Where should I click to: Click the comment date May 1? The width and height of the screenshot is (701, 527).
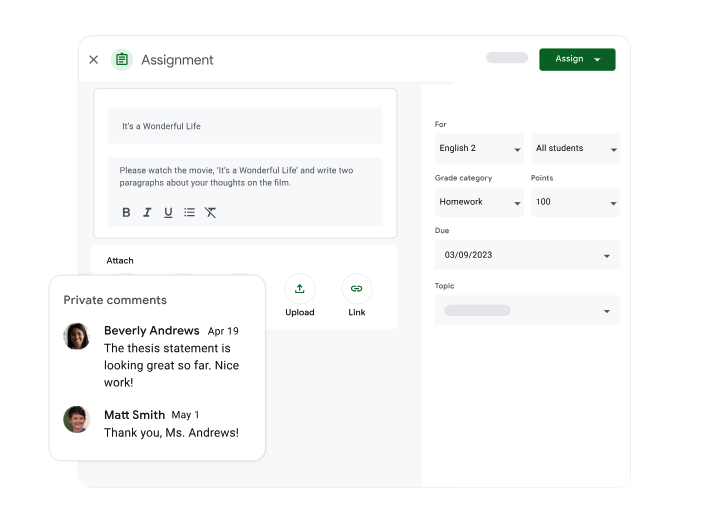point(185,415)
